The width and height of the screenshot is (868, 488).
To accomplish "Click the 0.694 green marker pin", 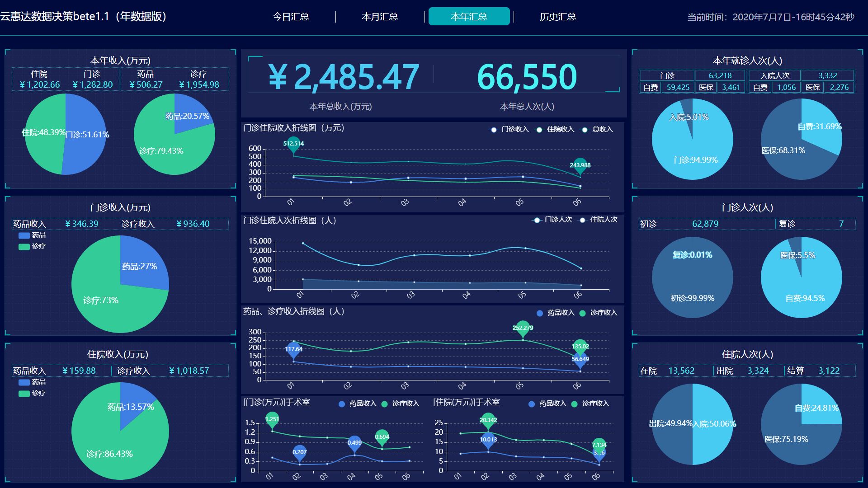I will (x=382, y=436).
